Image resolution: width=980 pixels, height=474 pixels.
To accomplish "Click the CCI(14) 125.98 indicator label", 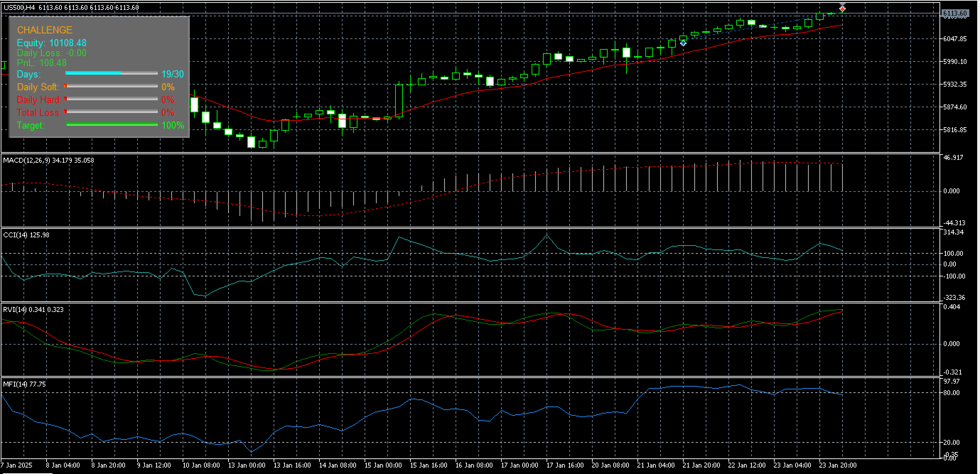I will click(x=26, y=235).
